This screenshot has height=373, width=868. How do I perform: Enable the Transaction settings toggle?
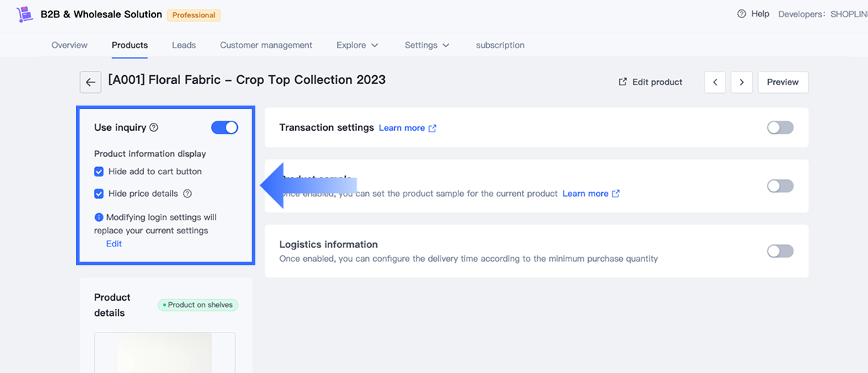point(780,128)
